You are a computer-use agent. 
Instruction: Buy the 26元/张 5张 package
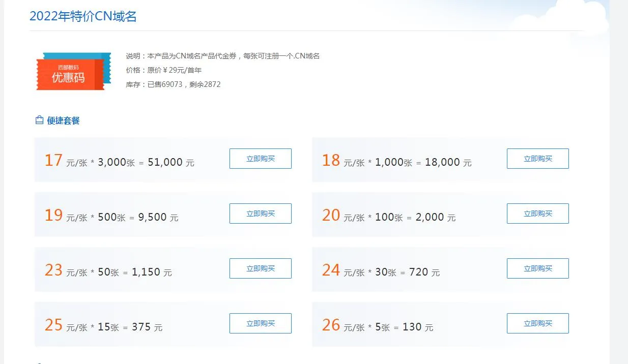coord(538,323)
